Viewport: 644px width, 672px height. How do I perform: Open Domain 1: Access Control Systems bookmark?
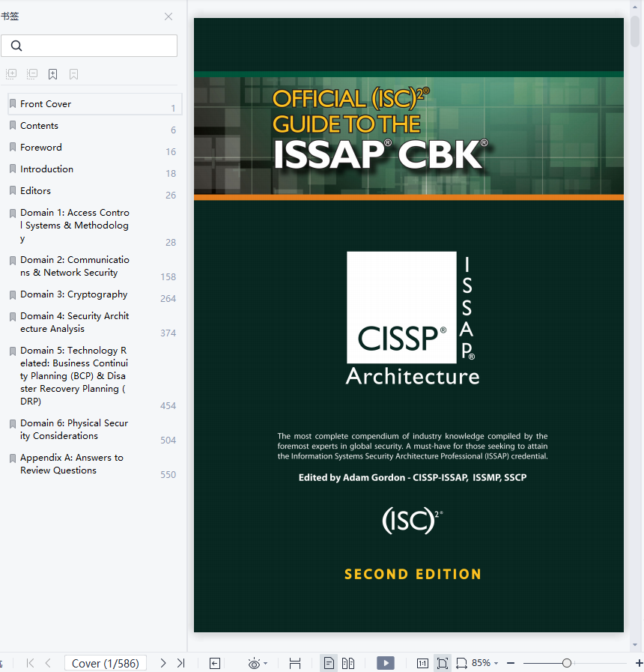click(94, 225)
